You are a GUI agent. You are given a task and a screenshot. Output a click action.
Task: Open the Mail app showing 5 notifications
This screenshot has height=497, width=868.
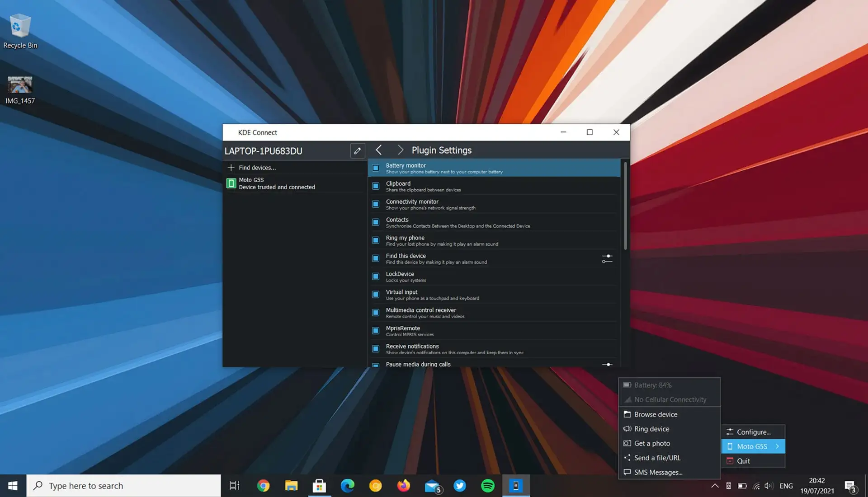[432, 485]
